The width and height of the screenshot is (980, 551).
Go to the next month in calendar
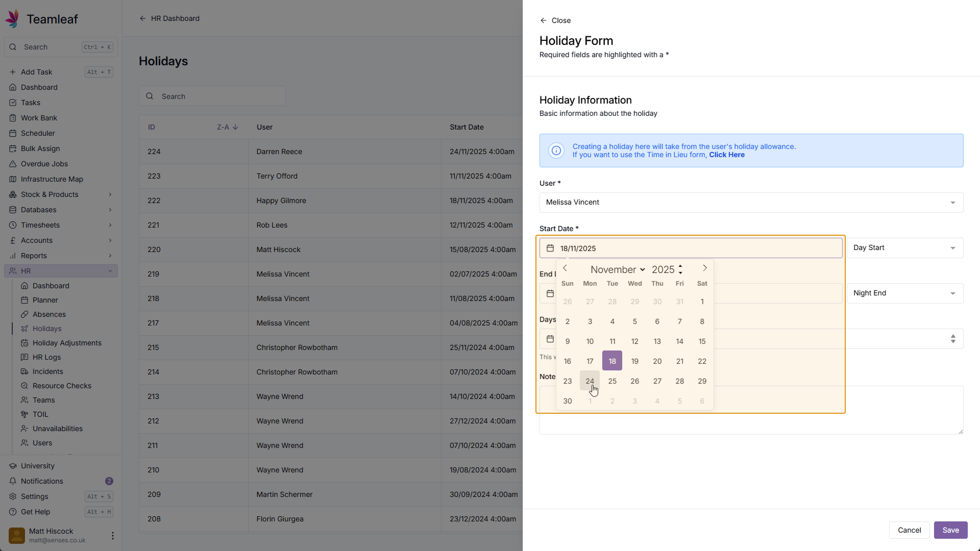tap(705, 268)
